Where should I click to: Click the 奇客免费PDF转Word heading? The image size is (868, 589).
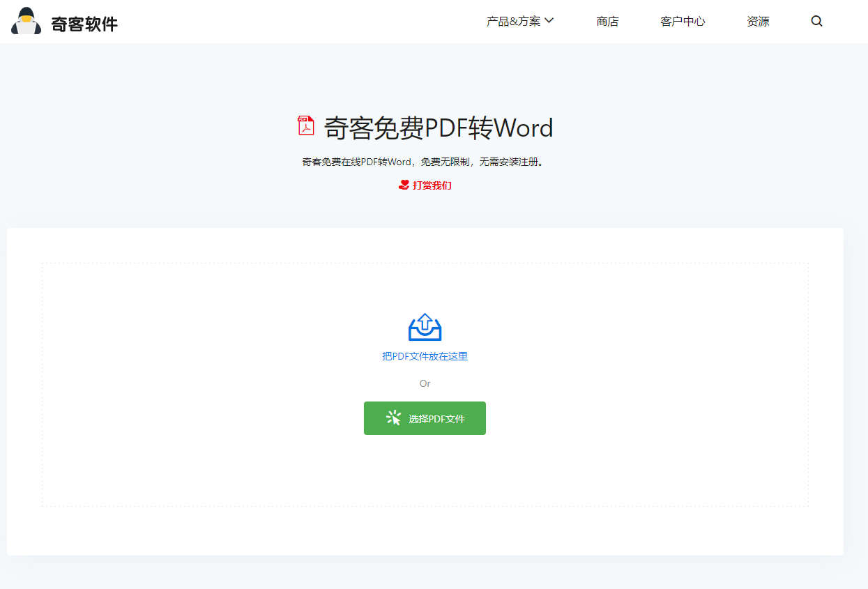coord(439,128)
